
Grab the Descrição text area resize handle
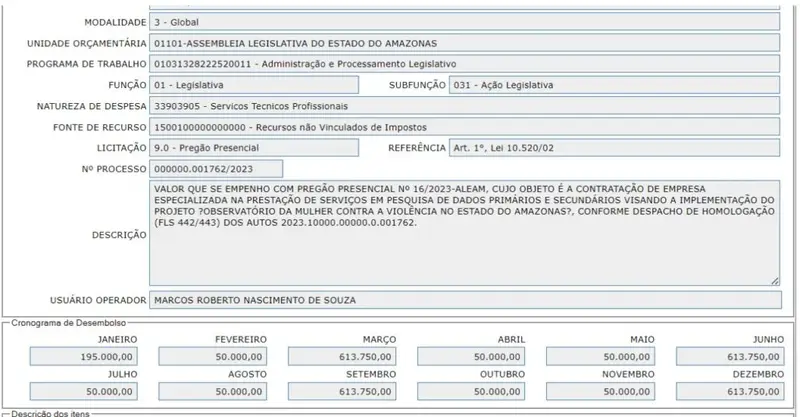click(774, 281)
